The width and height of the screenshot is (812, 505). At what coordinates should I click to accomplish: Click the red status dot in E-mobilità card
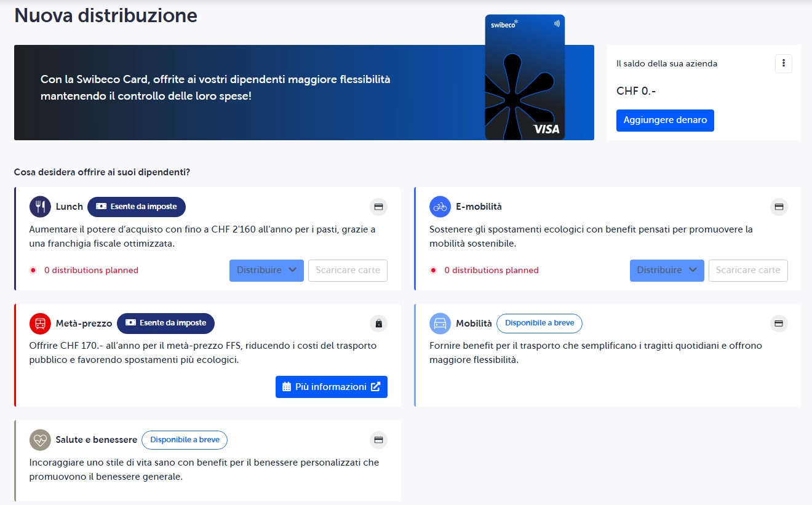pos(433,270)
